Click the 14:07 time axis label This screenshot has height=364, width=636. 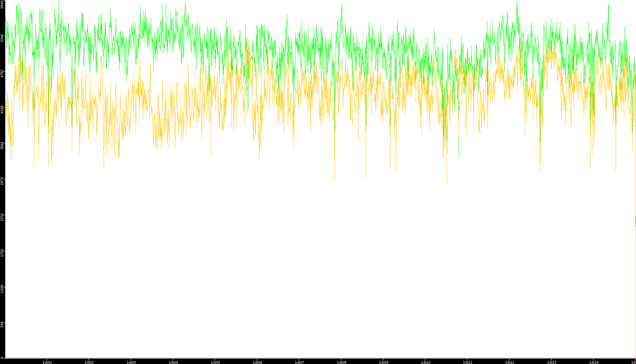299,362
